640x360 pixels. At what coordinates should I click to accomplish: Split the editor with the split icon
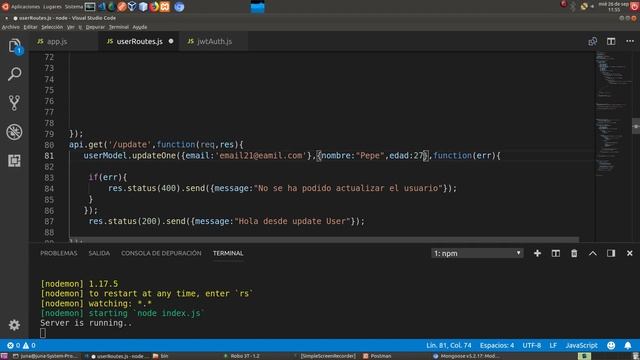[611, 41]
